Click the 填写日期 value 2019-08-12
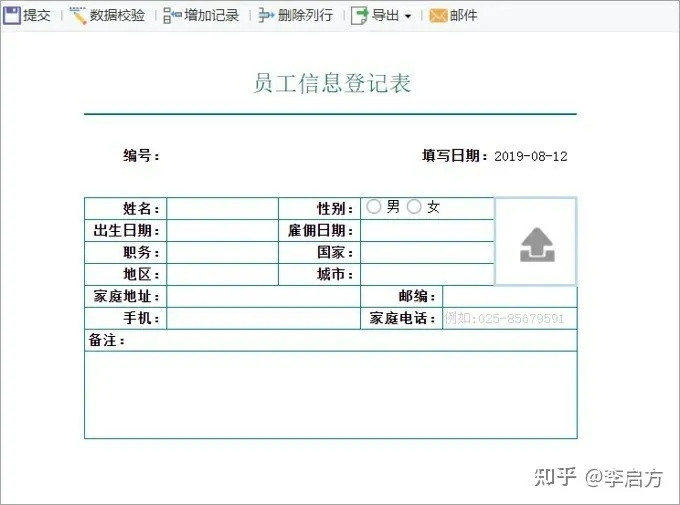 point(531,156)
